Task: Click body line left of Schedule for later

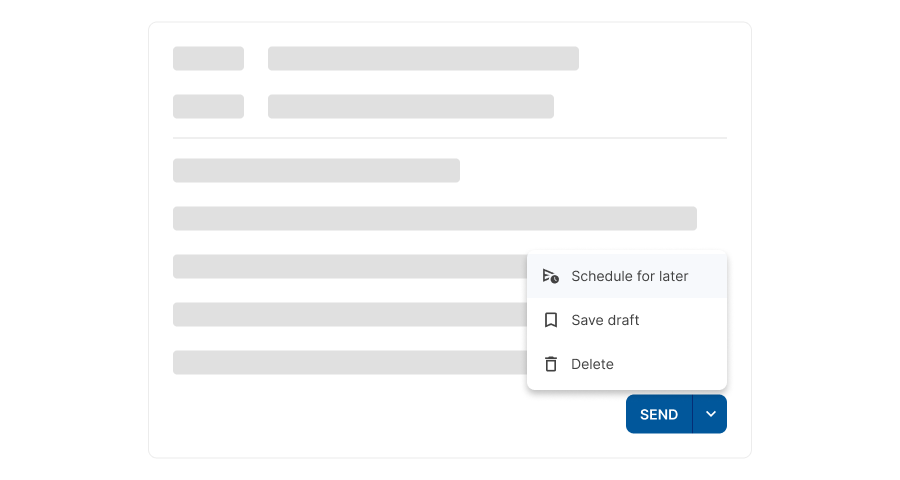Action: pos(349,266)
